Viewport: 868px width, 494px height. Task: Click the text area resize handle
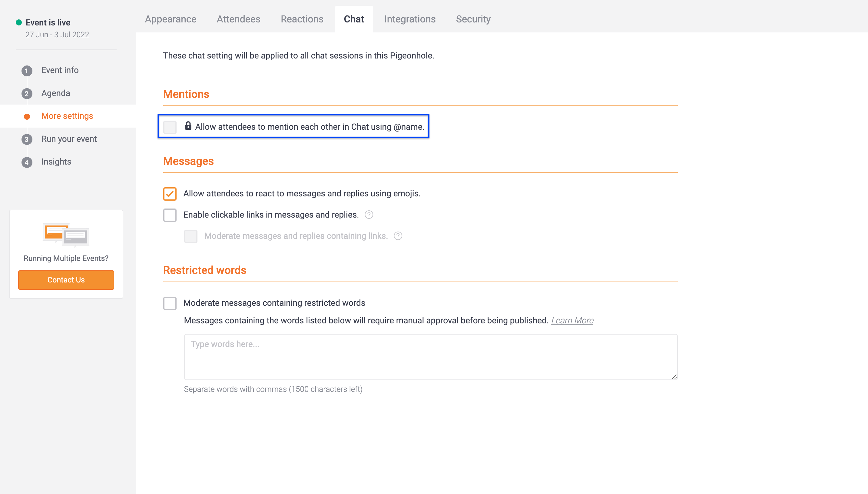[674, 377]
